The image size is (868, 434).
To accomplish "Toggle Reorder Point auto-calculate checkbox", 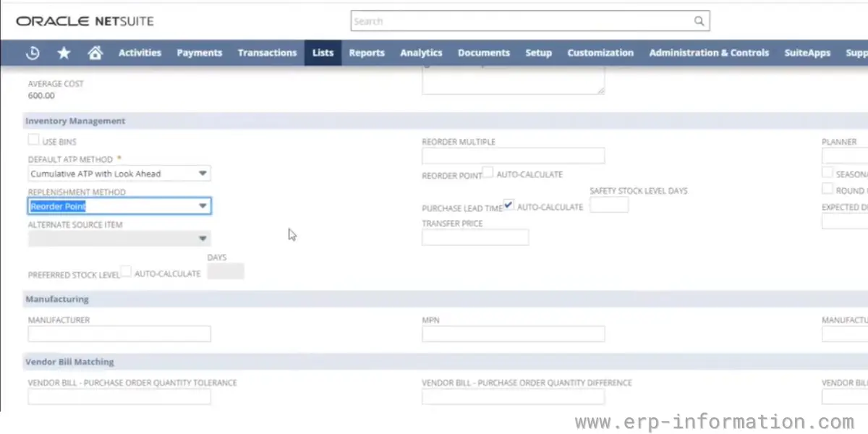I will coord(488,173).
